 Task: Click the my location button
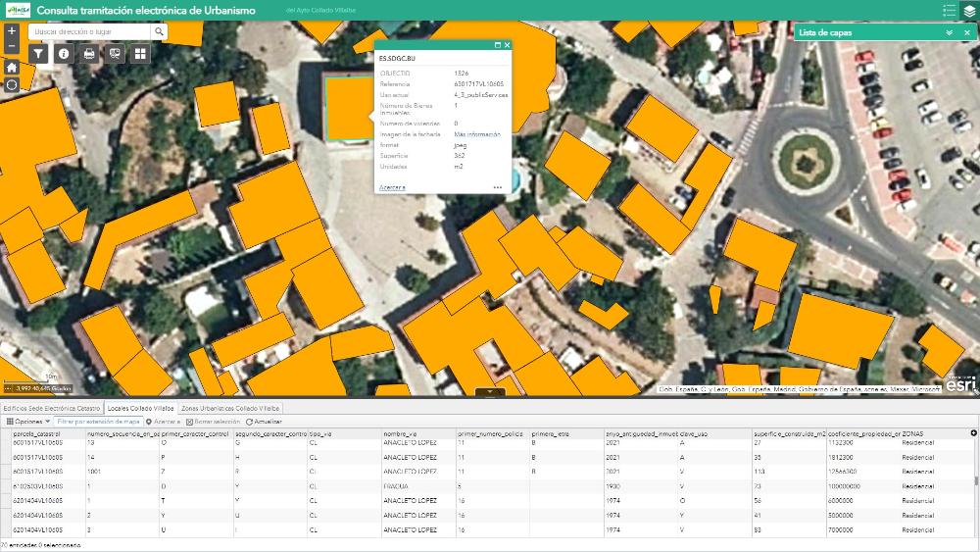[x=12, y=85]
